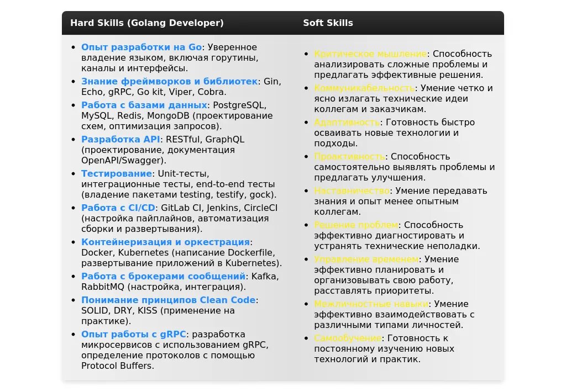The image size is (566, 392).
Task: Click 'коллегам и заказчикам.' text line
Action: coord(370,109)
